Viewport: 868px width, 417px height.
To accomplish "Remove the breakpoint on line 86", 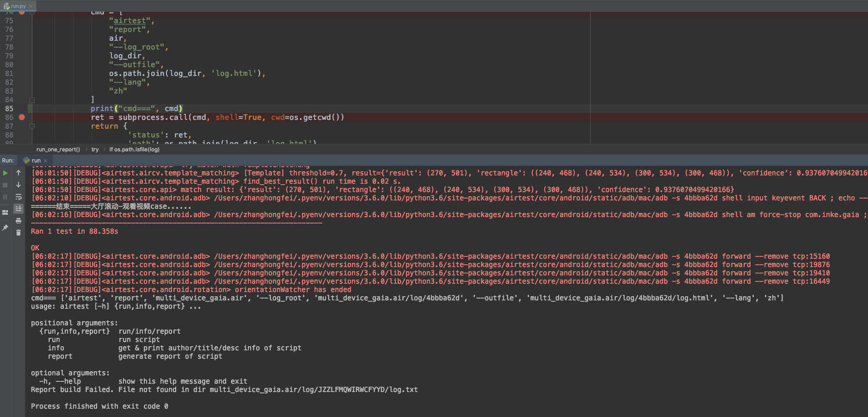I will pos(22,118).
